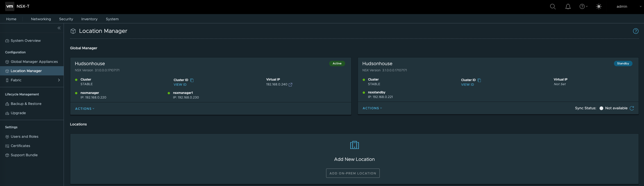Screen dimensions: 644x186
Task: Click the Support Bundle sidebar icon
Action: (7, 155)
